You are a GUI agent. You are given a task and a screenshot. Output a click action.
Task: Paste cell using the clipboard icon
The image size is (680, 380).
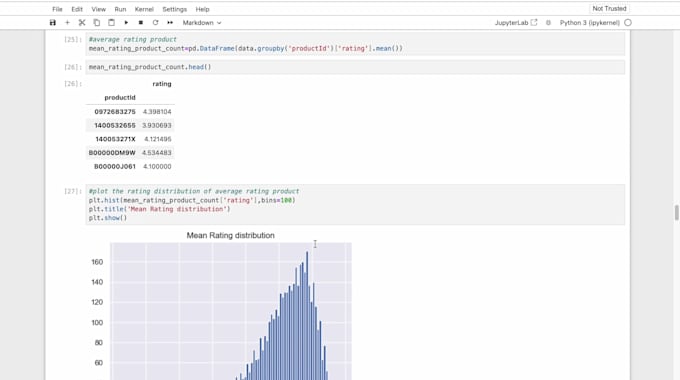[111, 23]
